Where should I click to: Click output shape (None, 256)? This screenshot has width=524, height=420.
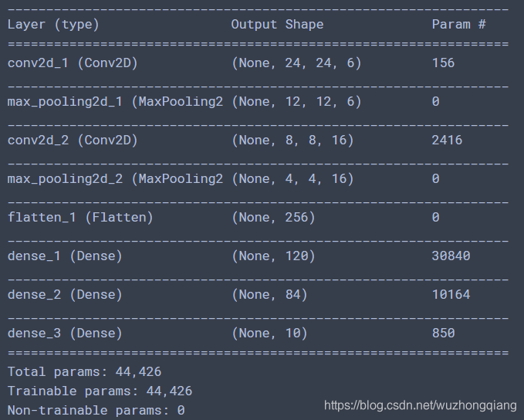[x=273, y=218]
